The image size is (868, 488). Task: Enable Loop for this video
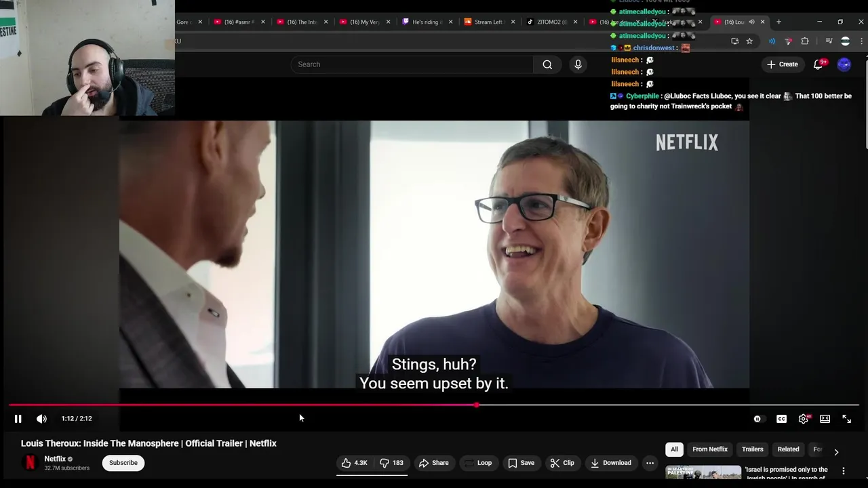pos(478,463)
